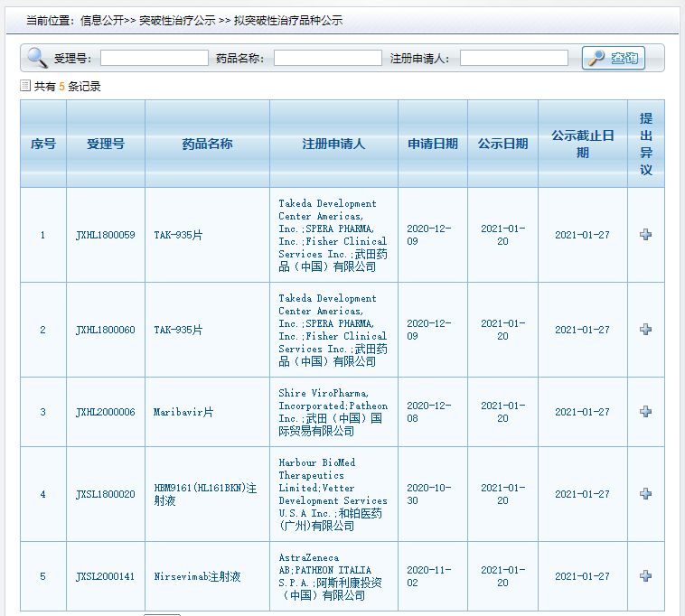The image size is (685, 616).
Task: Click the objection plus icon for JXHL1800060
Action: point(645,329)
